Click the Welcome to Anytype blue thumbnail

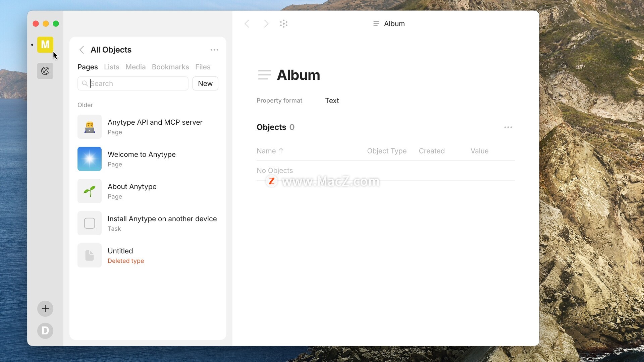pos(90,159)
